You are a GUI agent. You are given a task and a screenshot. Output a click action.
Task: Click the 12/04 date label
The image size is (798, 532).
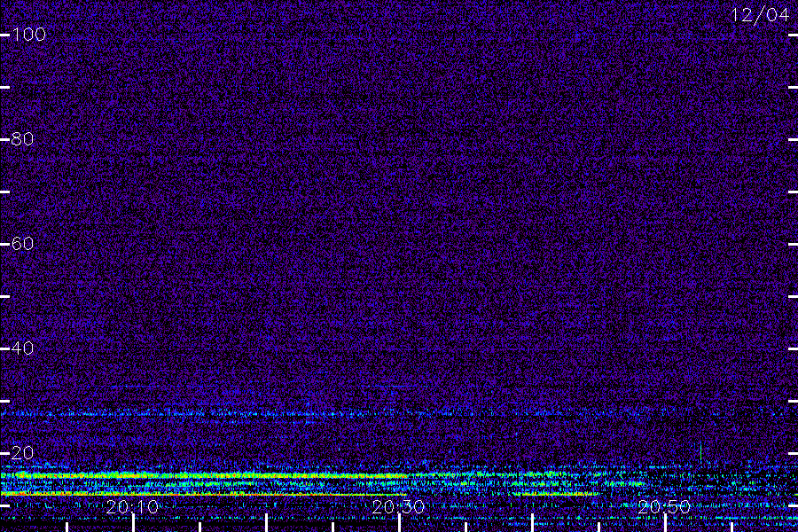(x=761, y=15)
